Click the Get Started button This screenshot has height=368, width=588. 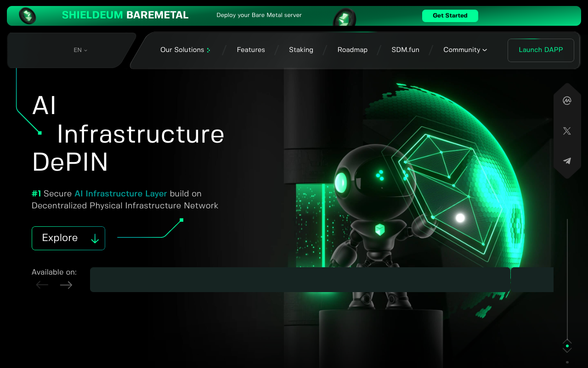click(x=450, y=16)
